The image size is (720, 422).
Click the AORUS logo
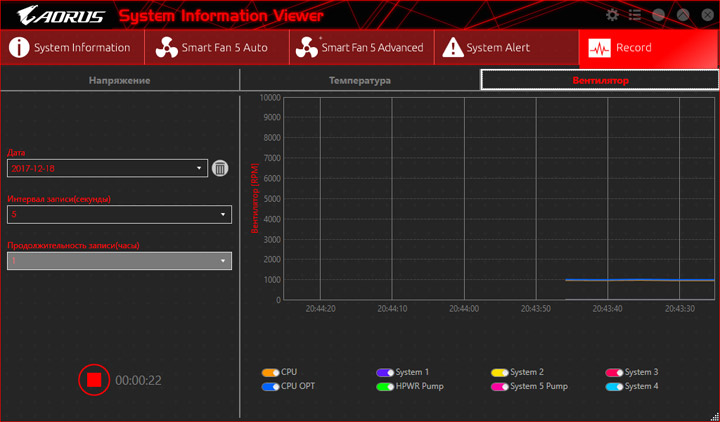61,16
